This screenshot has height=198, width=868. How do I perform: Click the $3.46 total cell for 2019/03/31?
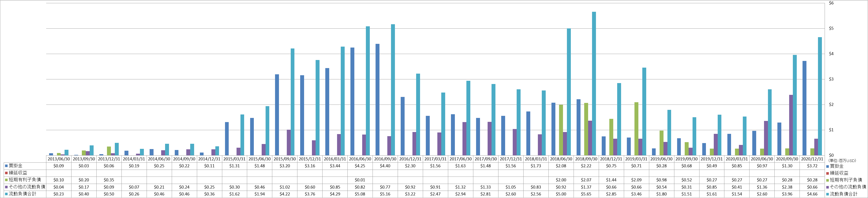[x=637, y=194]
